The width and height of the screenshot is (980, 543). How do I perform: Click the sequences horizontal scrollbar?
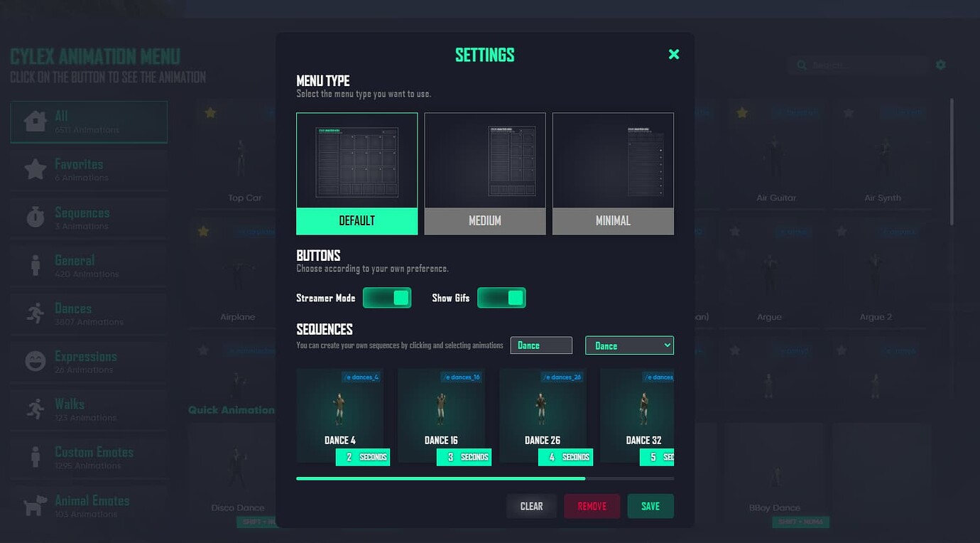coord(441,478)
